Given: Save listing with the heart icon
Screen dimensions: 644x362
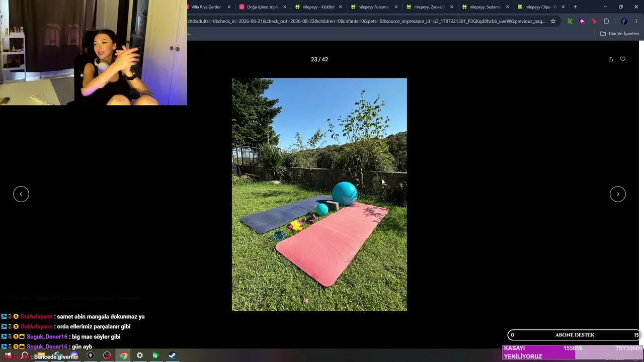Looking at the screenshot, I should tap(623, 59).
